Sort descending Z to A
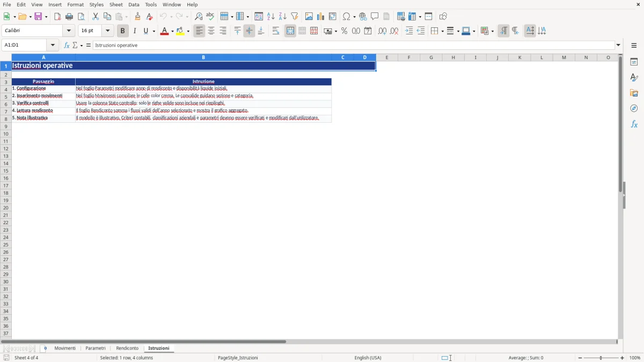This screenshot has width=644, height=362. 283,17
